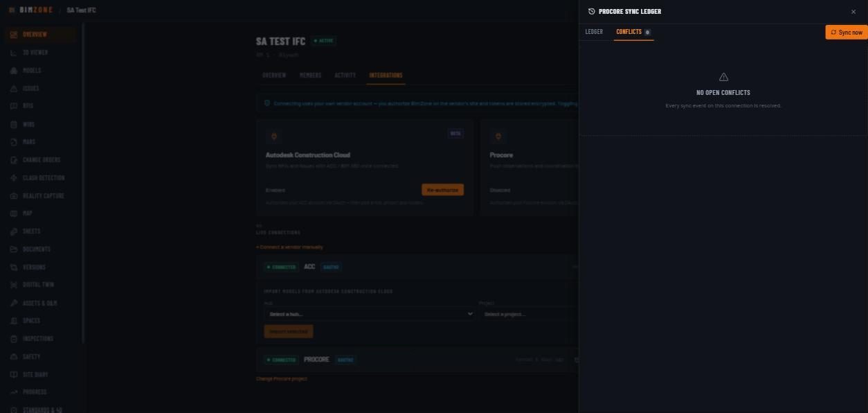Screen dimensions: 868x413
Task: Click the ACTIVE status badge
Action: click(323, 41)
